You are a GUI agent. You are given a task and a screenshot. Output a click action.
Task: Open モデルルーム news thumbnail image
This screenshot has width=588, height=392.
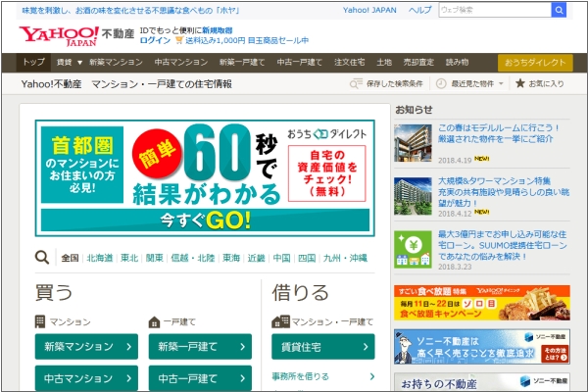coord(413,143)
